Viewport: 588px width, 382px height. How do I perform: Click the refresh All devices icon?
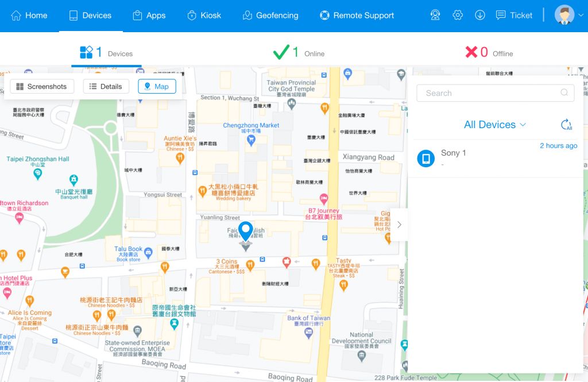(566, 125)
